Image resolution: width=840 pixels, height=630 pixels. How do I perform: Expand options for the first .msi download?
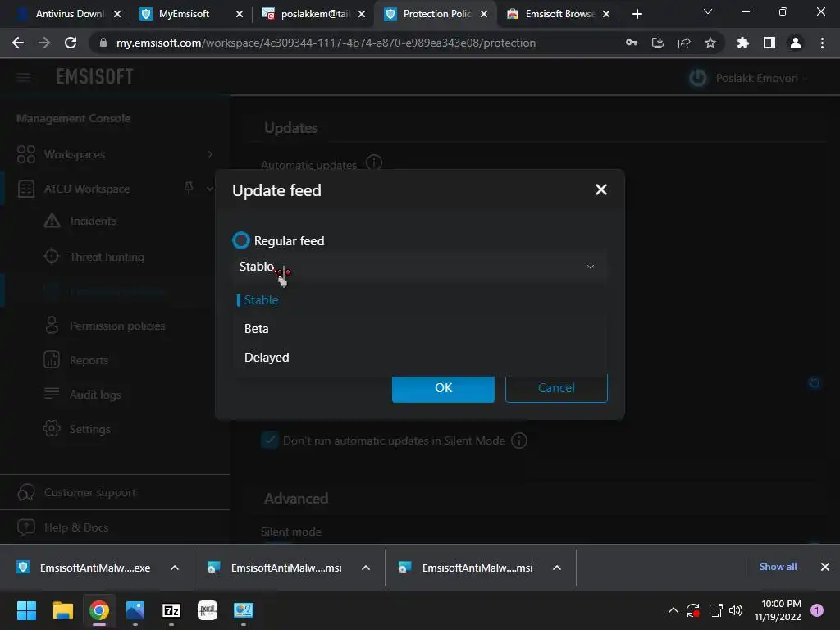(366, 568)
